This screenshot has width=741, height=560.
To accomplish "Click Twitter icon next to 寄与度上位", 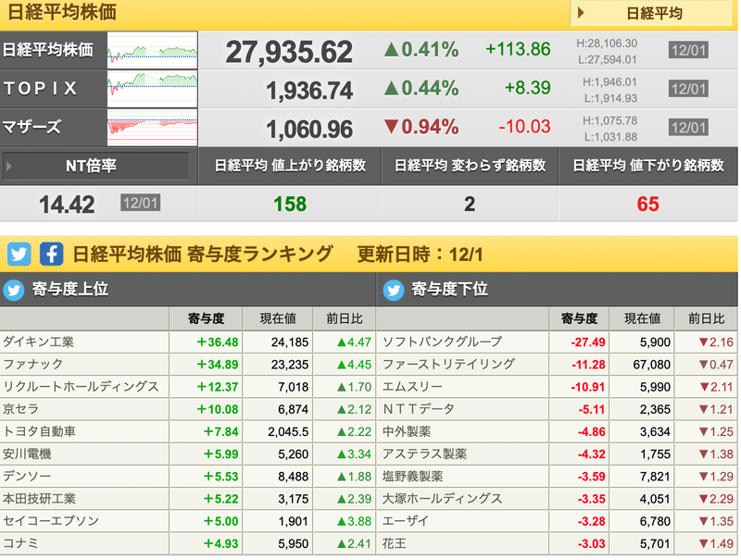I will tap(14, 290).
